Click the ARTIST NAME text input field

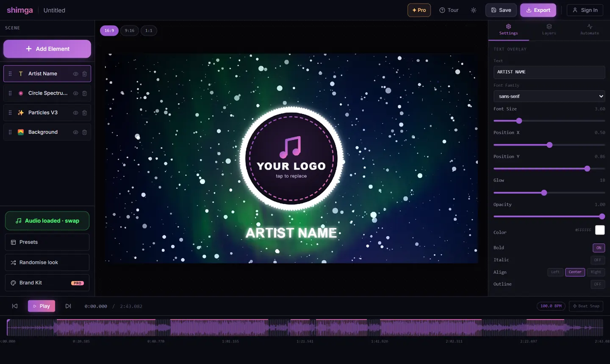pyautogui.click(x=549, y=72)
